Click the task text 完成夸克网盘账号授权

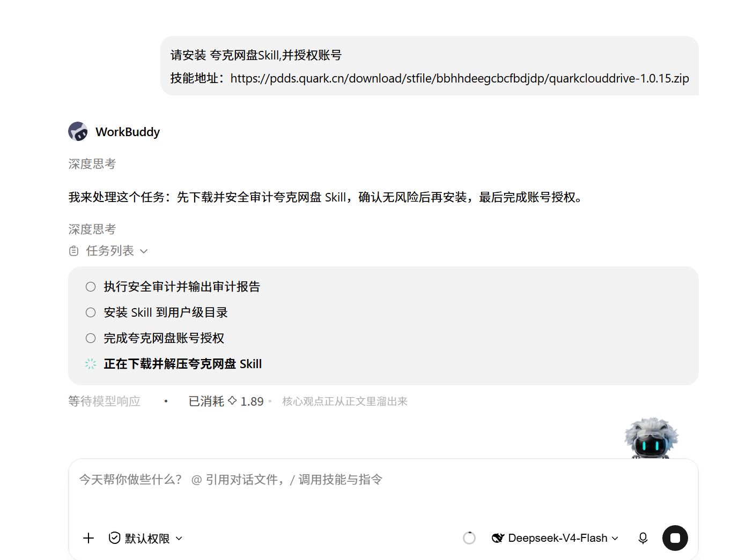pyautogui.click(x=164, y=338)
